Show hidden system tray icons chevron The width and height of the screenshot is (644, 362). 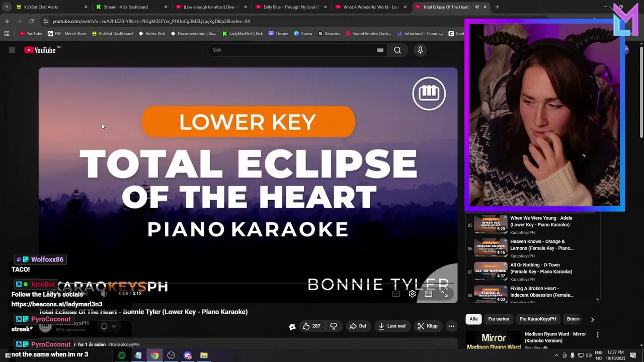tap(555, 355)
